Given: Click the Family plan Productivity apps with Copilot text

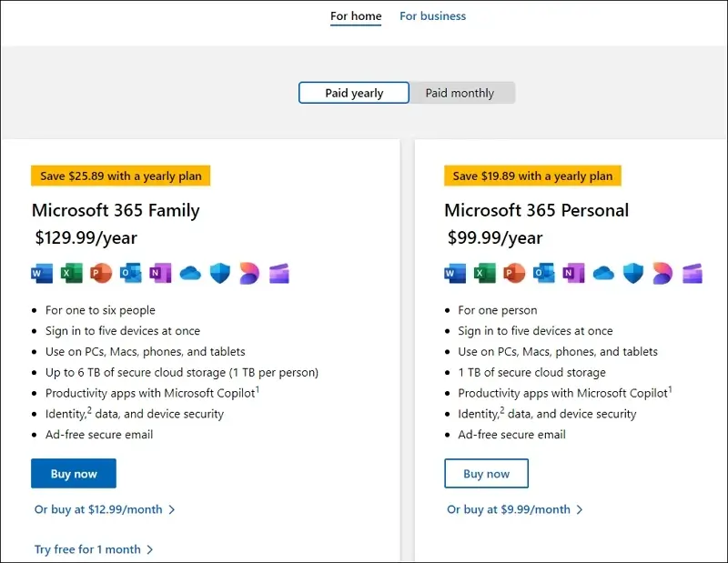Looking at the screenshot, I should [152, 393].
